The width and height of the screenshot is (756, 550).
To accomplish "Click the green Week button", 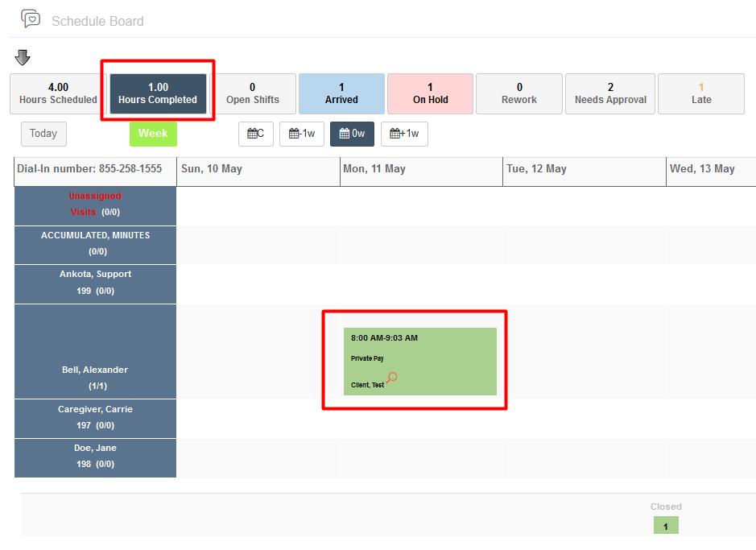I will 153,134.
